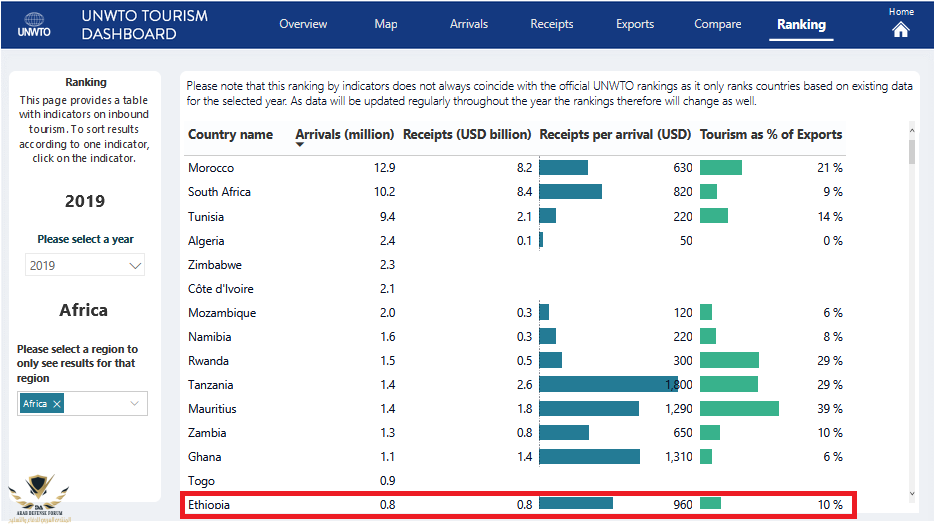
Task: Remove the Africa region filter chip
Action: tap(57, 404)
